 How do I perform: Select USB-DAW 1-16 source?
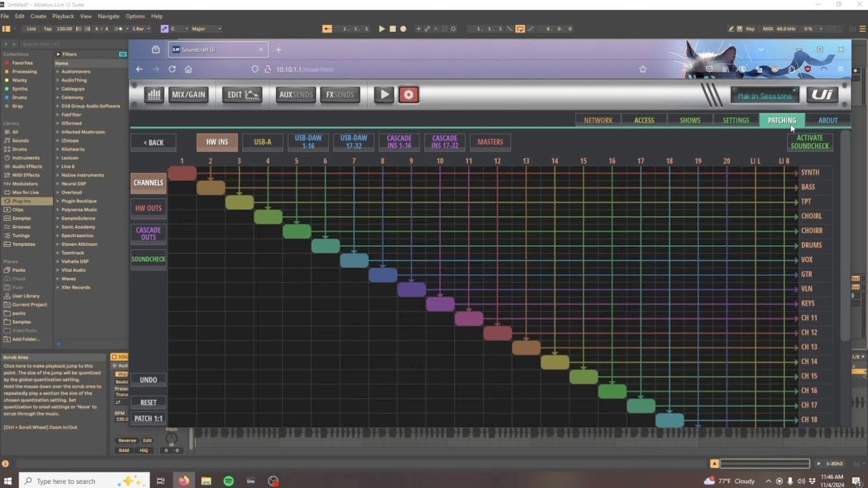(x=308, y=142)
